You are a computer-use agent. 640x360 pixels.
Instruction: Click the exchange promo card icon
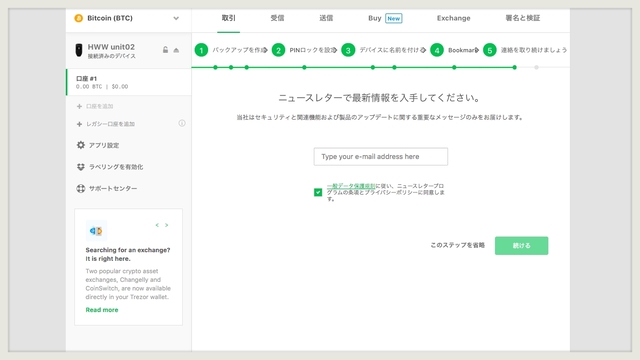coord(96,231)
